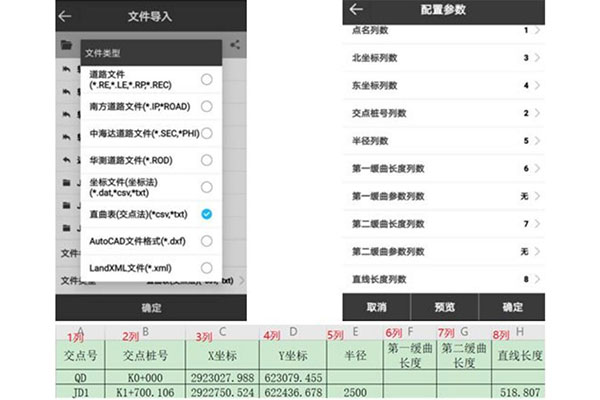The width and height of the screenshot is (600, 400).
Task: Choose AutoCAD文件格式 (*.dxf) option
Action: point(205,241)
